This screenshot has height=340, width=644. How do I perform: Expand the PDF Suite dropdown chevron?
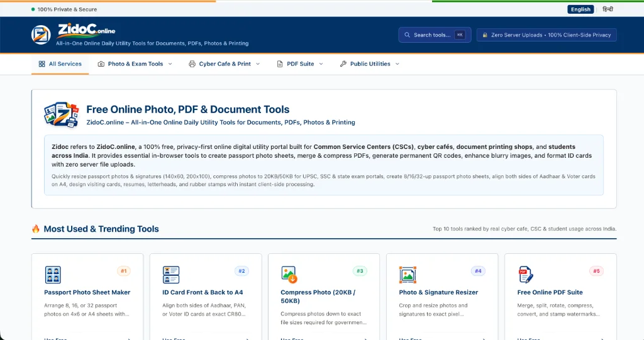click(321, 64)
